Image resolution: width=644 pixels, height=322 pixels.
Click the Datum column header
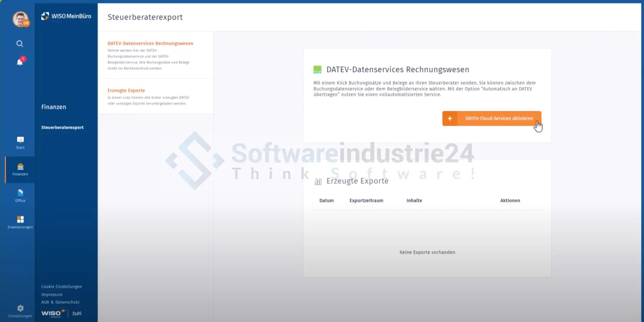326,200
